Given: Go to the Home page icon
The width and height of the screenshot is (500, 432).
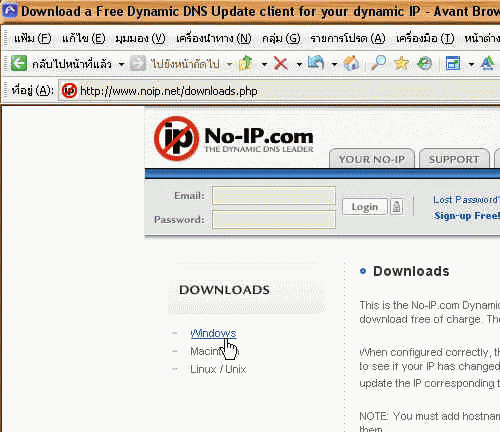Looking at the screenshot, I should [x=351, y=63].
